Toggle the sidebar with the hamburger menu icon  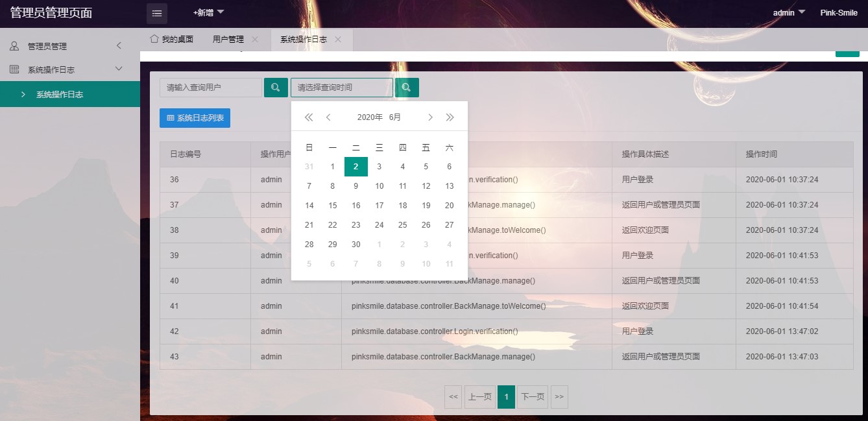pos(157,13)
